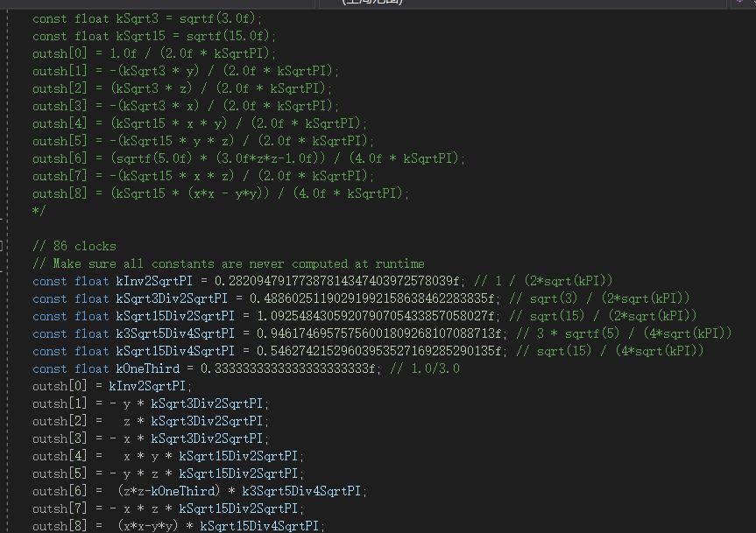Click the 'outsh[4] = x * y * kSqrt15Div2SqrtPI;' line

click(168, 456)
